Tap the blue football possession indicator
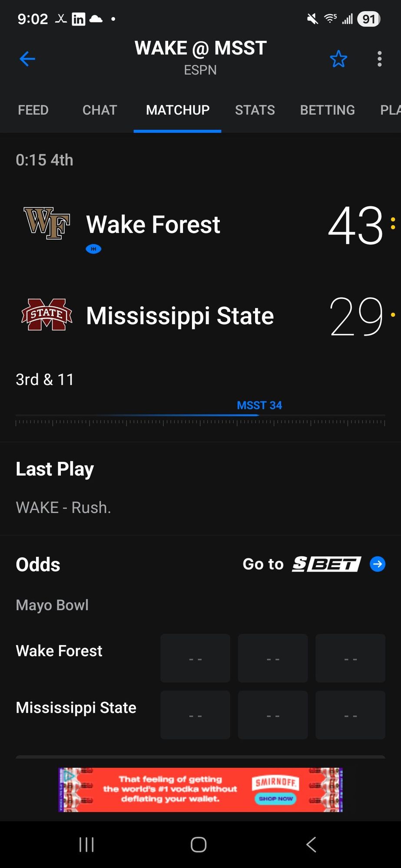The image size is (401, 868). click(93, 249)
